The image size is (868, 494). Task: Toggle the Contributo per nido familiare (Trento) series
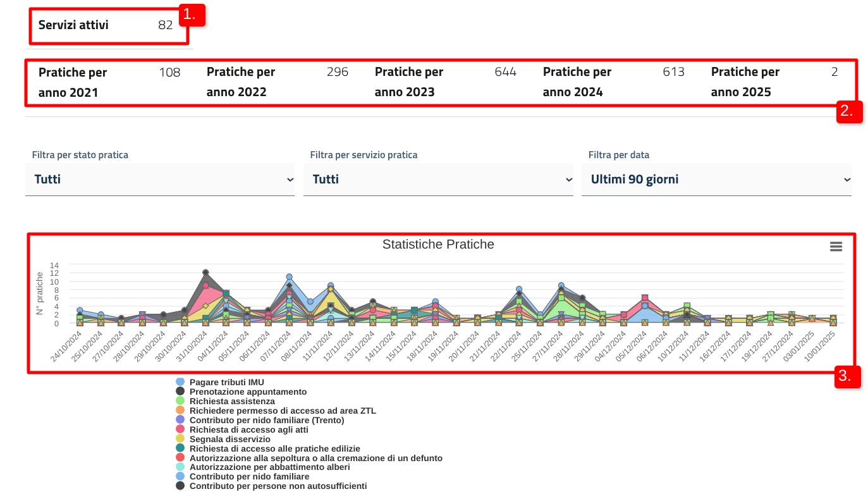(x=266, y=420)
